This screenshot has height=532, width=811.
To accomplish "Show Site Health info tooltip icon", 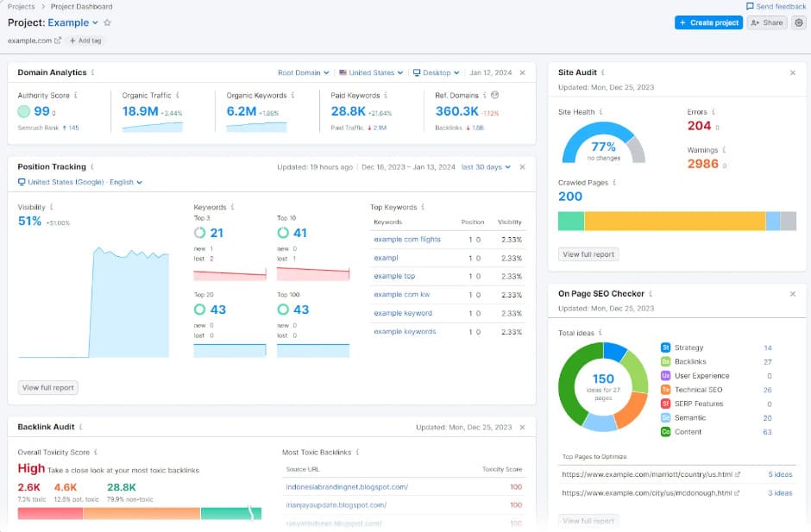I will tap(600, 112).
